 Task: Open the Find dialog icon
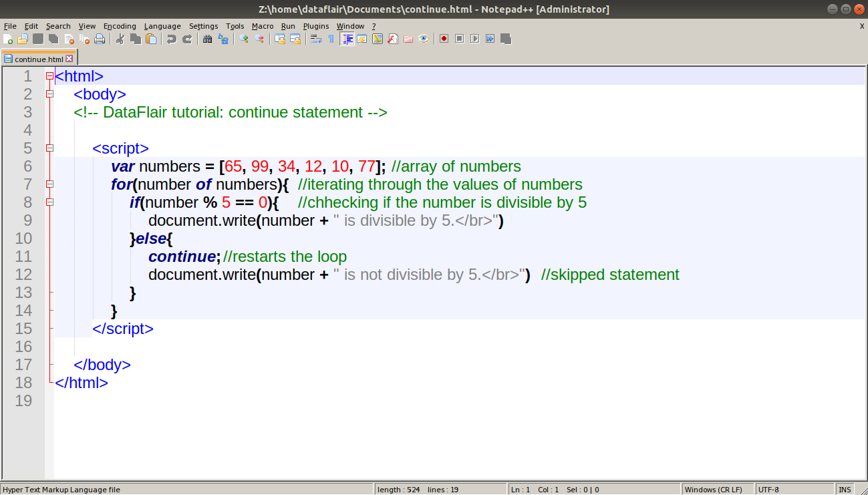[x=208, y=39]
